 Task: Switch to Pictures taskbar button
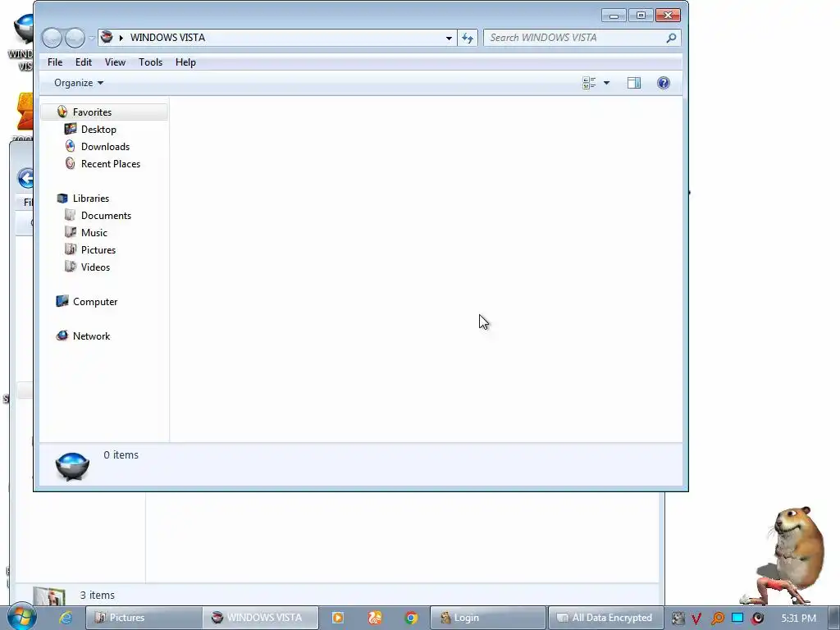pos(144,618)
